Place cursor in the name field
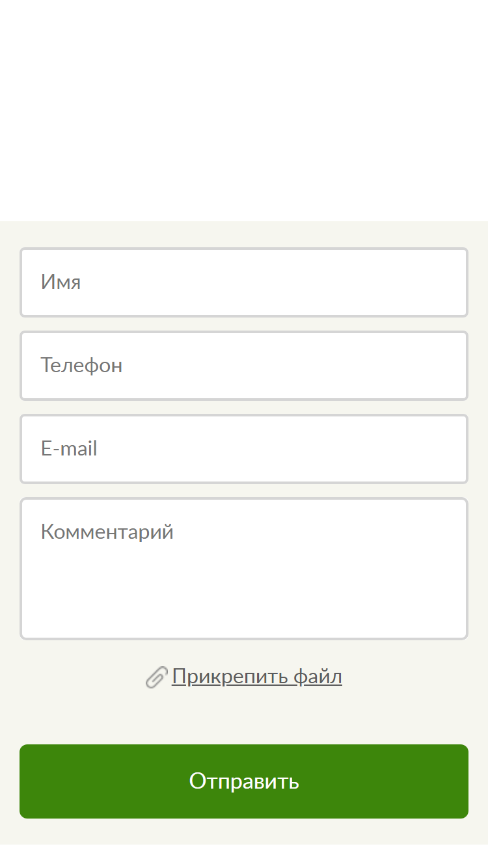Screen dimensions: 488x868 (244, 282)
